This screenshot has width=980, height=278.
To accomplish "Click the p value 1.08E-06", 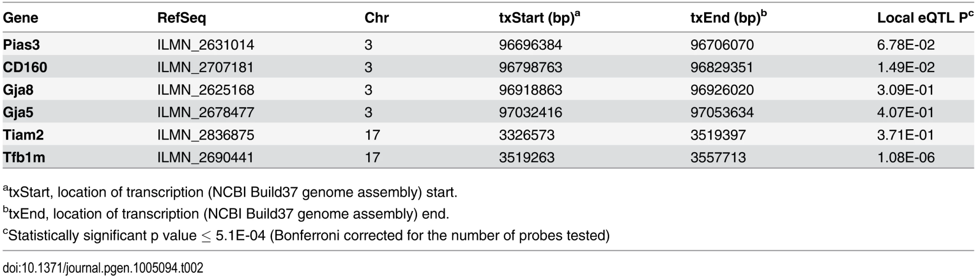I will [x=906, y=157].
